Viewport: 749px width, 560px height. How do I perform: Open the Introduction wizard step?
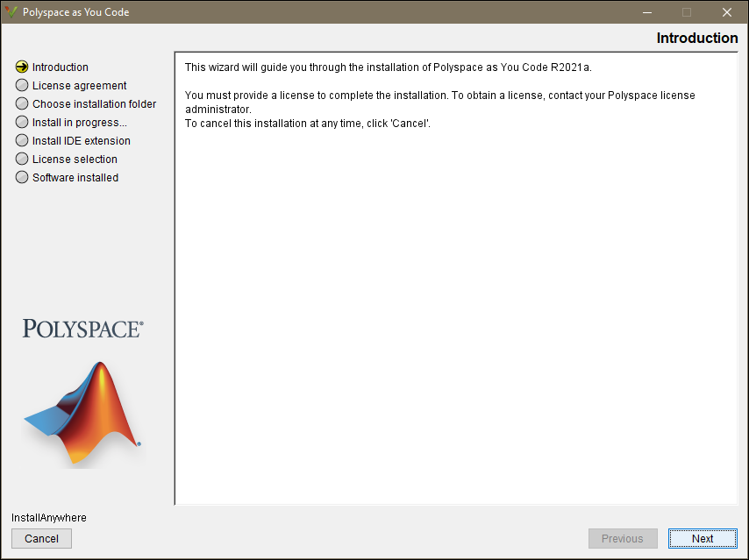[x=60, y=67]
